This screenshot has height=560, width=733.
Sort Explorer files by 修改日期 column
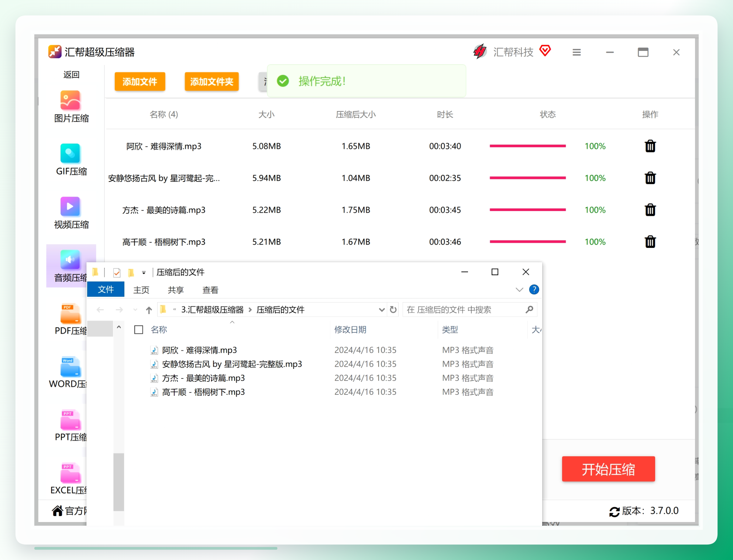coord(350,329)
